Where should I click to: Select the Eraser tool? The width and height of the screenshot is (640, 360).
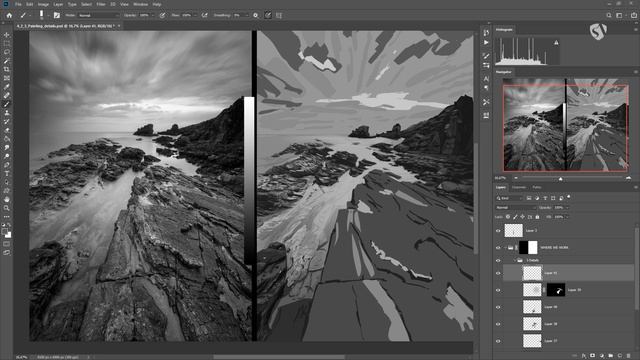click(x=7, y=130)
